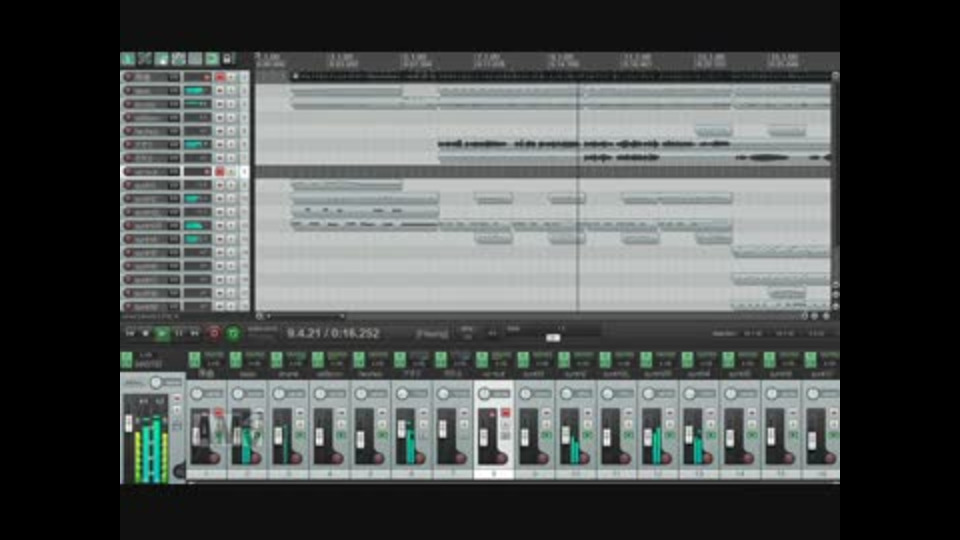Go to project end in the transport
This screenshot has width=960, height=540.
[x=195, y=333]
